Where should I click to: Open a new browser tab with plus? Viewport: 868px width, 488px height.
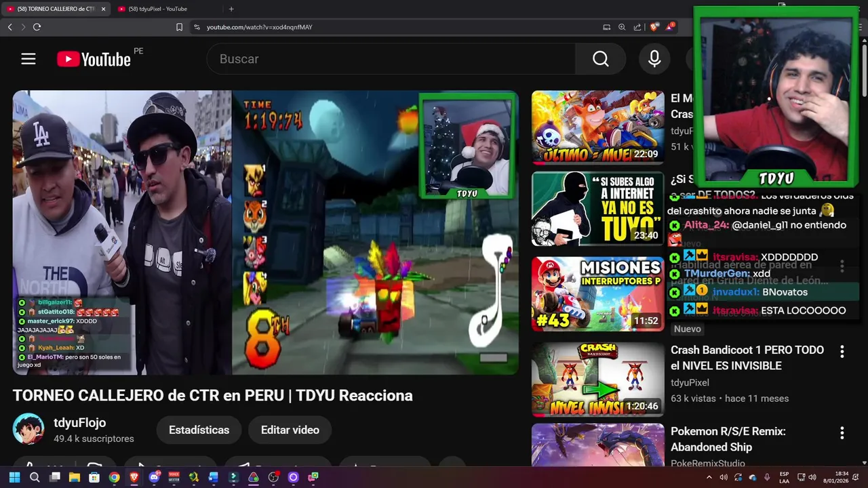tap(231, 9)
